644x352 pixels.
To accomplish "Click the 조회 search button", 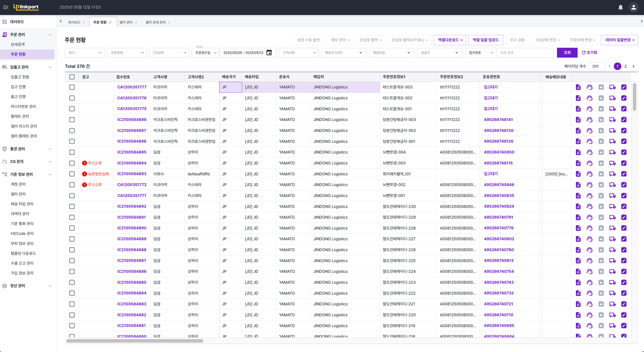I will (567, 52).
